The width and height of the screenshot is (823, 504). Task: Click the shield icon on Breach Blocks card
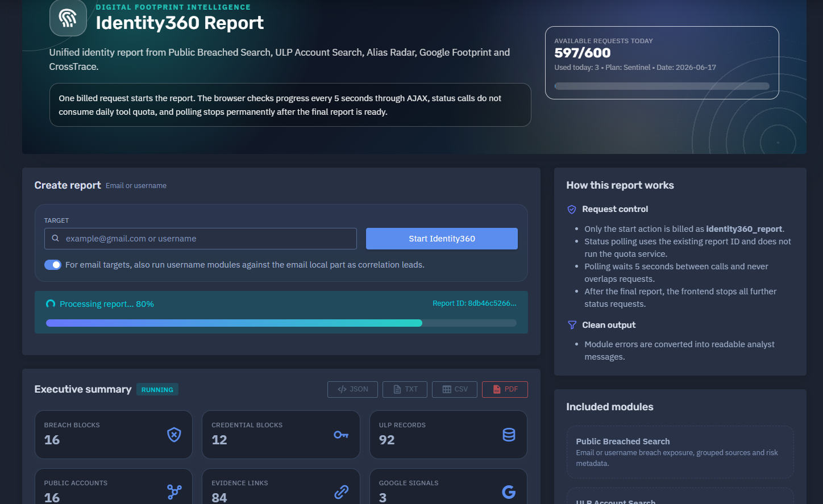point(174,435)
